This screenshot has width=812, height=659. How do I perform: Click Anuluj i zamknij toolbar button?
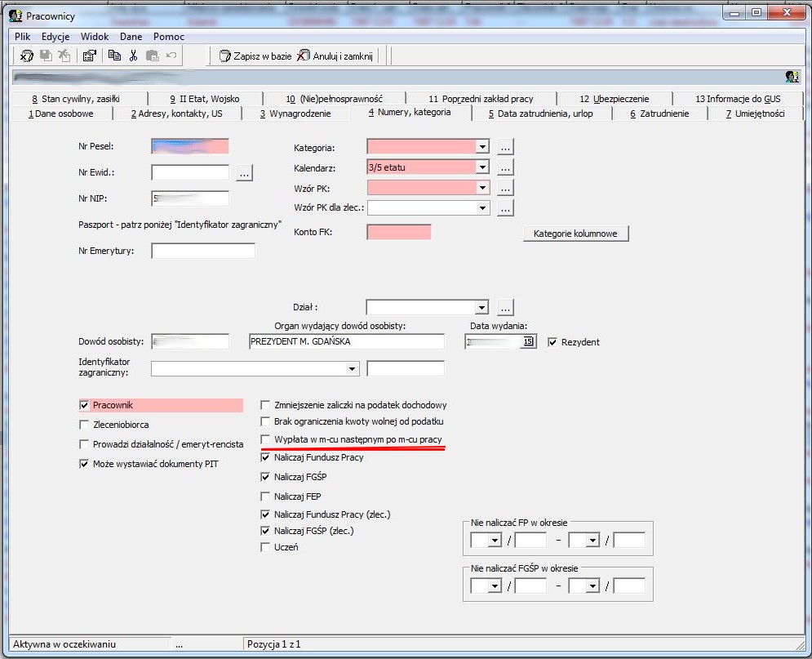(335, 56)
